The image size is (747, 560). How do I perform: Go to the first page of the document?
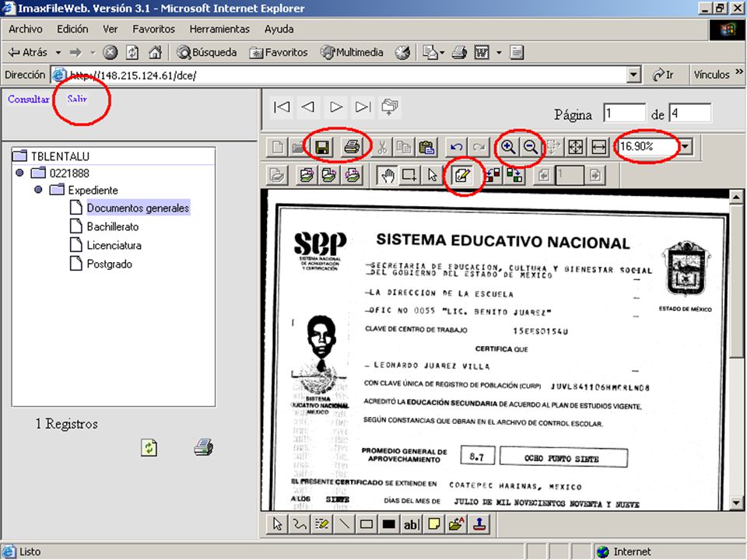(x=282, y=107)
